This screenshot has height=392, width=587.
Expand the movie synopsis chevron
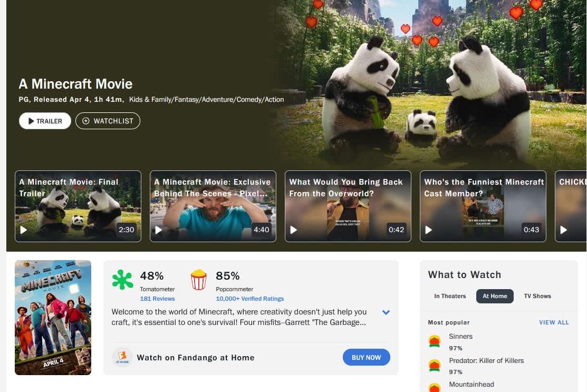[386, 312]
